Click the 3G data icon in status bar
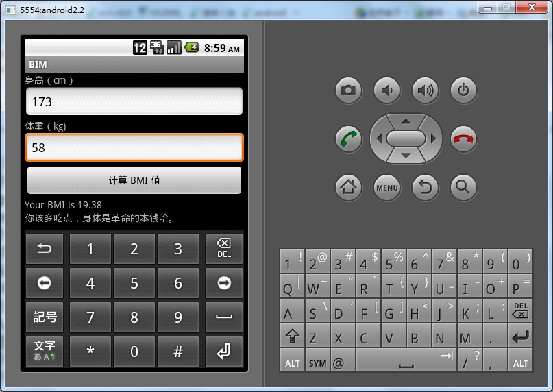Screen dimensions: 553x392 [157, 48]
